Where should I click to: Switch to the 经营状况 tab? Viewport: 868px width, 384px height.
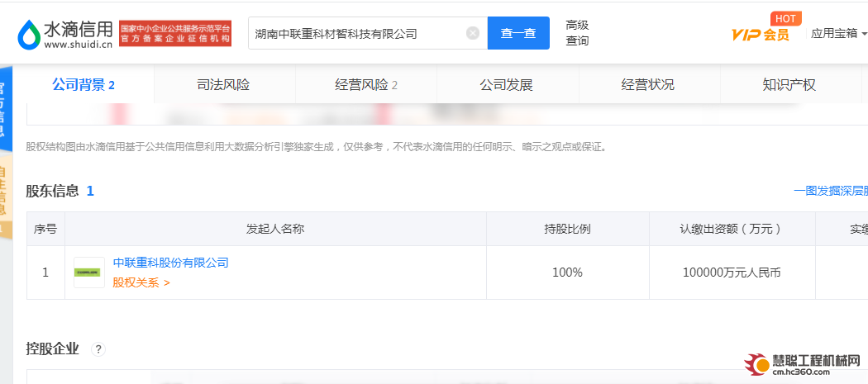(x=648, y=85)
